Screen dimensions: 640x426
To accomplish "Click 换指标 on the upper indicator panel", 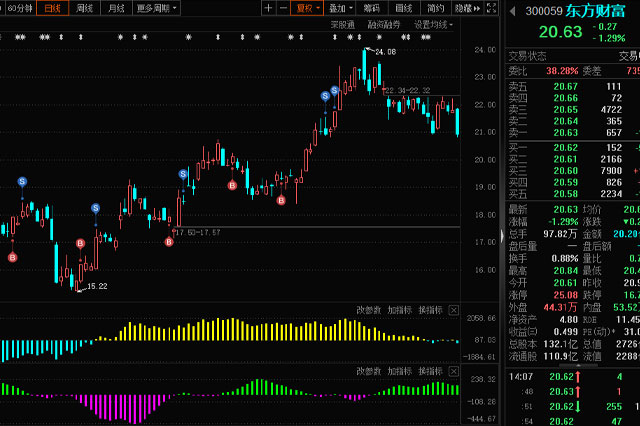I will pos(431,310).
